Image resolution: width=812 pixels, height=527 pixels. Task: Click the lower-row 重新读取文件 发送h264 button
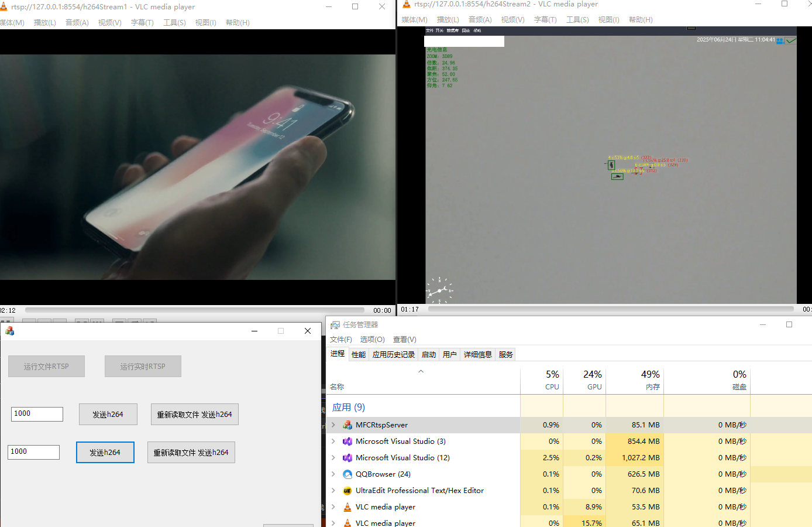click(x=191, y=453)
